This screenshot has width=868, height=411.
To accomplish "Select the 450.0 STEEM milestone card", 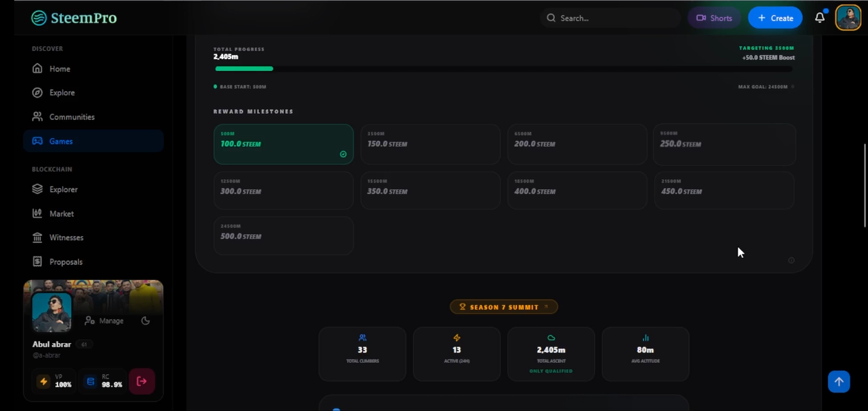I will tap(724, 191).
